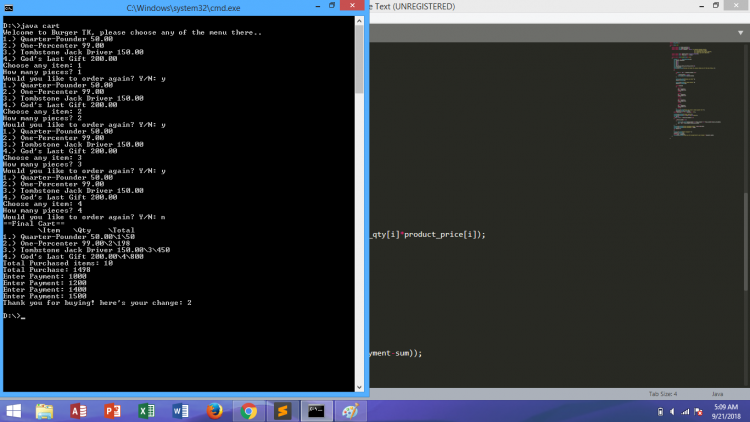The height and width of the screenshot is (422, 750).
Task: Click 'Quarter-Pounder 50.00\1\50' row
Action: coord(69,237)
